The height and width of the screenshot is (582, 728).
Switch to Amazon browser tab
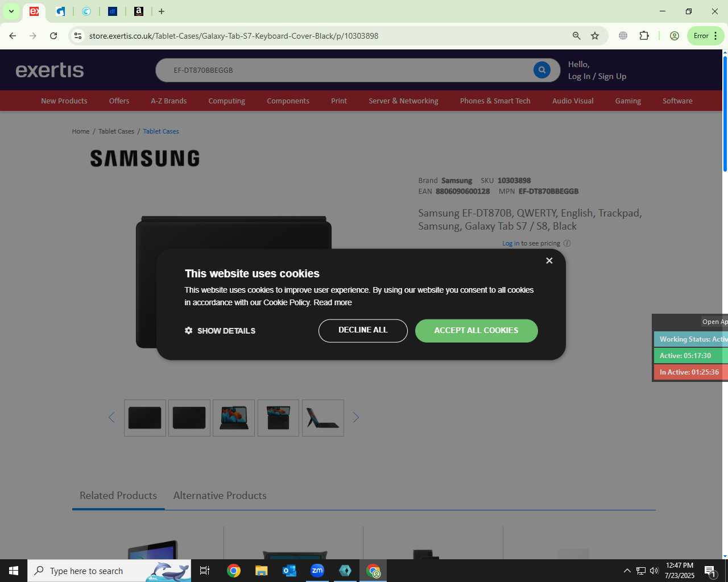pyautogui.click(x=138, y=11)
